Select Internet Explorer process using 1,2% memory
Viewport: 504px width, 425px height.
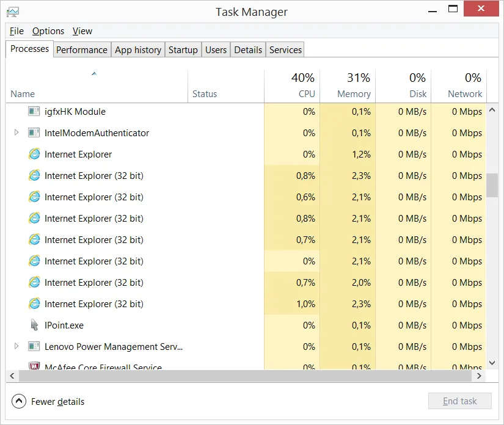click(x=246, y=154)
